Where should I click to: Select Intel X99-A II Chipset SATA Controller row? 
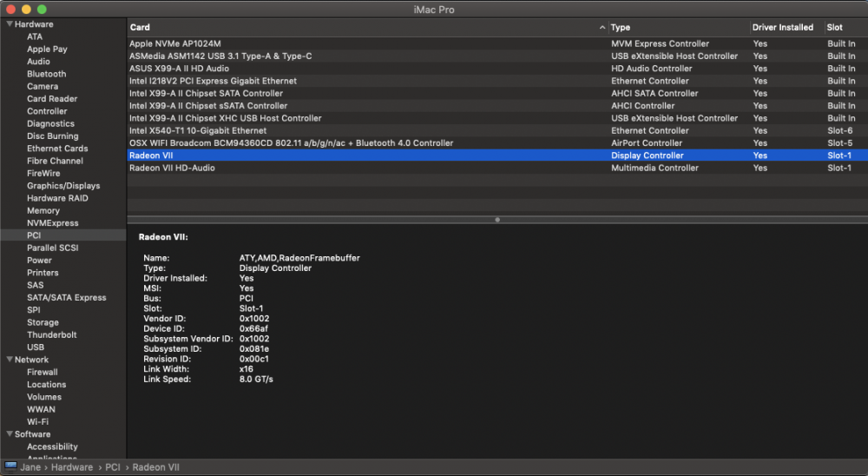coord(497,93)
